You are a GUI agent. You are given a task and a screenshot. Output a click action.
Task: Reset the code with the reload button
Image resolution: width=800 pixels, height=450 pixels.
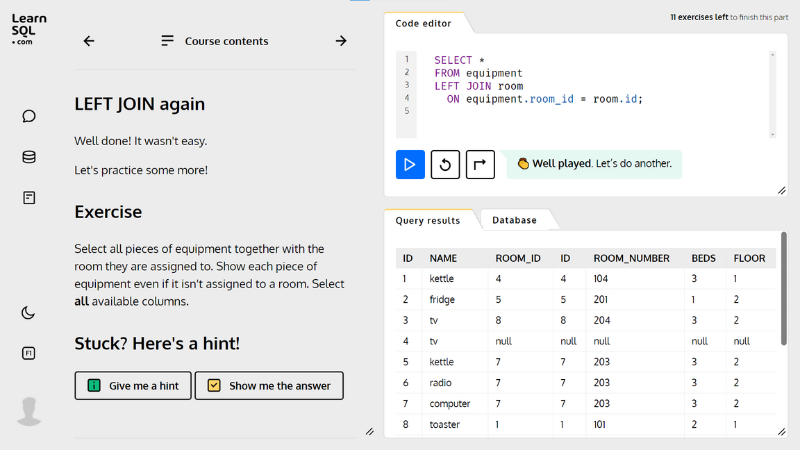[445, 164]
